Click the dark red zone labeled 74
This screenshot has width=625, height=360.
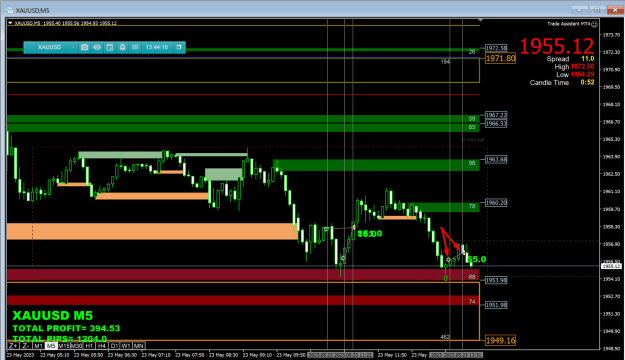click(243, 300)
